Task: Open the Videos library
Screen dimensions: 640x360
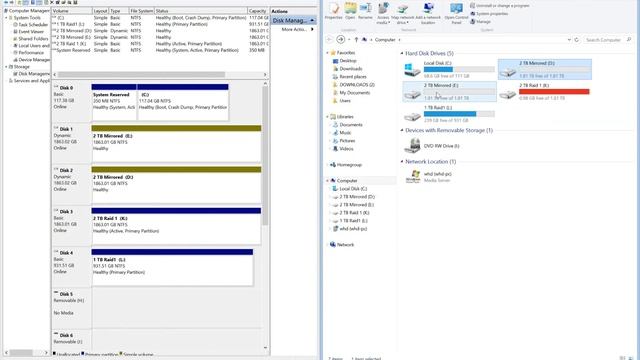Action: [x=346, y=149]
